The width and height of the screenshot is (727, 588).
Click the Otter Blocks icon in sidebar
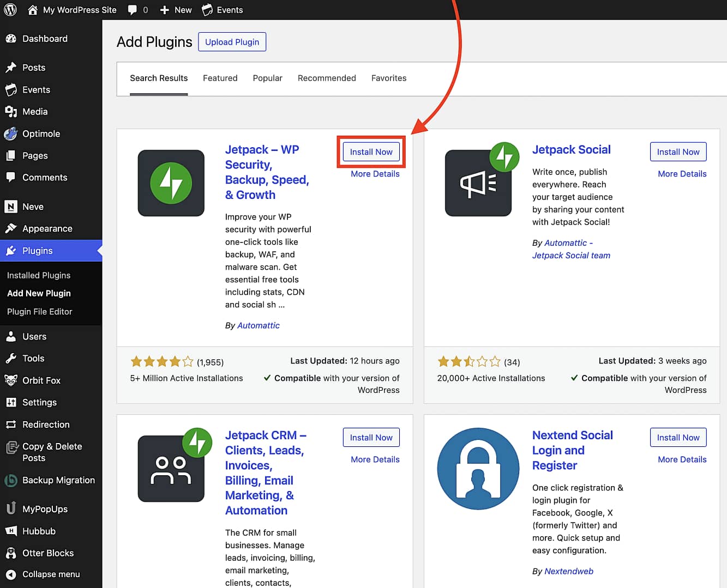11,553
